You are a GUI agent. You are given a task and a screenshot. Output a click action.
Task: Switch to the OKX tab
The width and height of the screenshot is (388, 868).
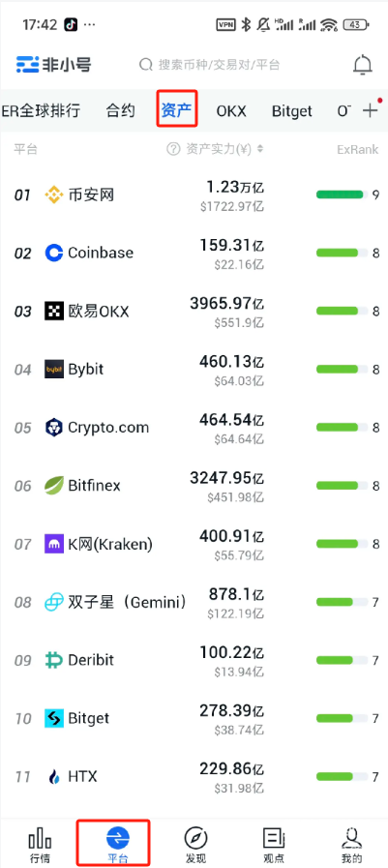(231, 110)
